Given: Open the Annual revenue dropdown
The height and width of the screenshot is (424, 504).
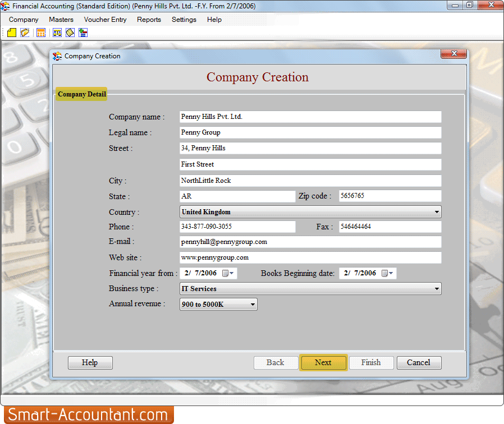Looking at the screenshot, I should pyautogui.click(x=253, y=304).
